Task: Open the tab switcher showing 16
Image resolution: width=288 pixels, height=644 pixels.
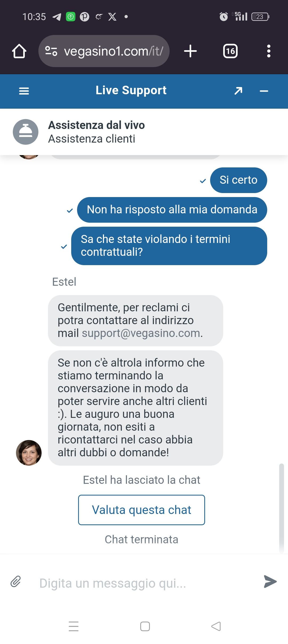Action: pyautogui.click(x=230, y=51)
